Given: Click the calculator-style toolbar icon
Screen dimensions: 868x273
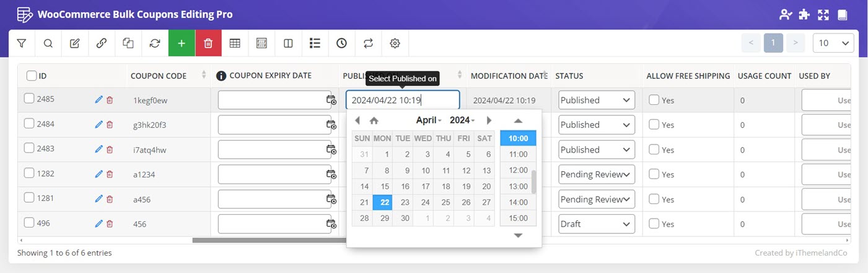Looking at the screenshot, I should pos(261,43).
